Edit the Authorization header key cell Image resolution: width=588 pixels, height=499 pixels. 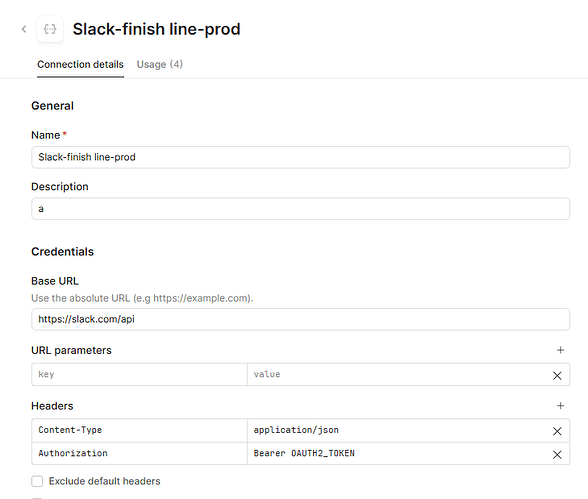tap(139, 453)
